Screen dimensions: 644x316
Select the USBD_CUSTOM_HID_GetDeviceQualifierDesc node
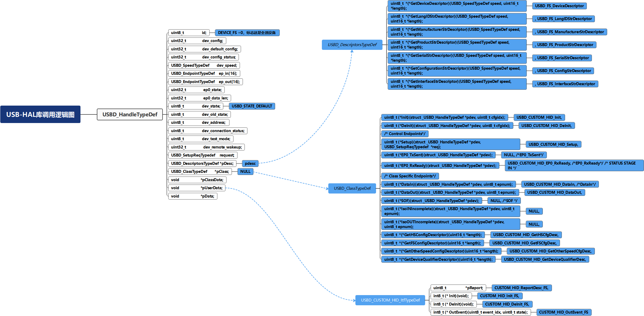tap(545, 259)
